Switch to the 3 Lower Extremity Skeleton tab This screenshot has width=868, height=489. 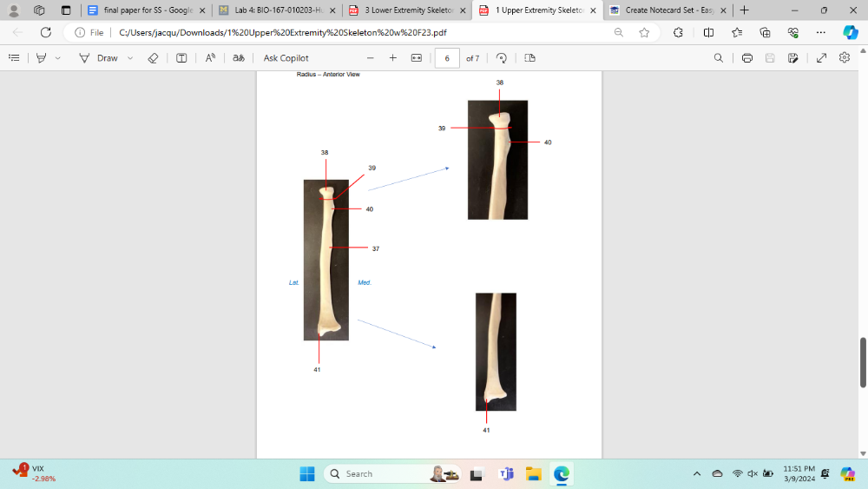click(399, 10)
